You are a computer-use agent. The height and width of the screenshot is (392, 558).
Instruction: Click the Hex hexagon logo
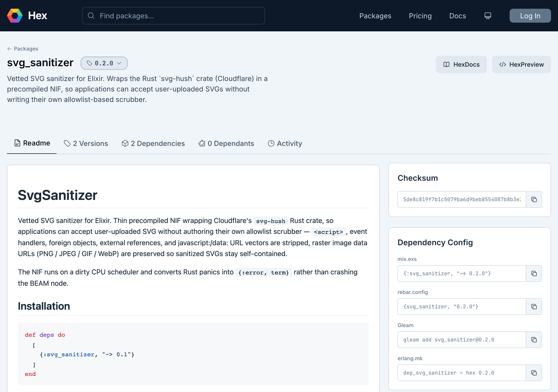coord(15,16)
